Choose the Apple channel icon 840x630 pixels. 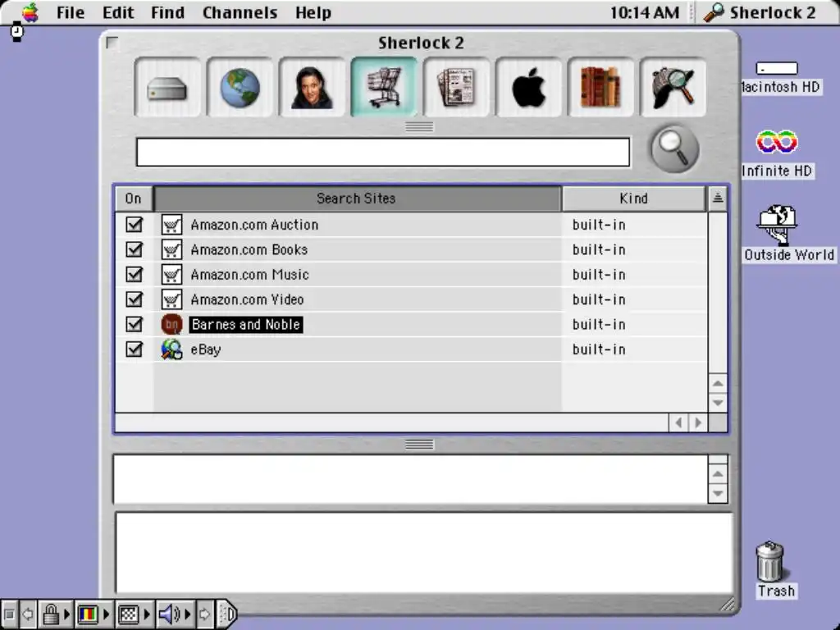coord(529,87)
